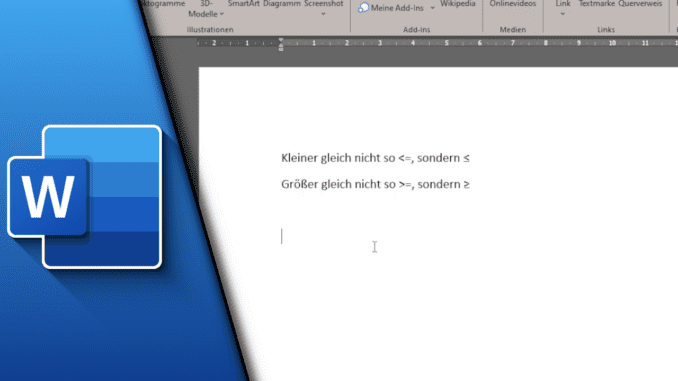Insert Onlinevideos media
This screenshot has width=678, height=381.
pyautogui.click(x=512, y=4)
